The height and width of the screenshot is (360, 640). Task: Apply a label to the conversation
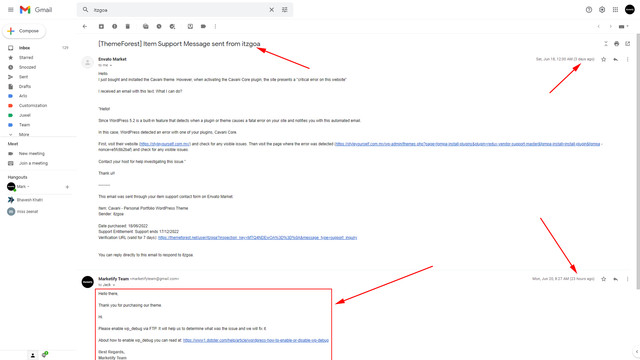(x=203, y=27)
